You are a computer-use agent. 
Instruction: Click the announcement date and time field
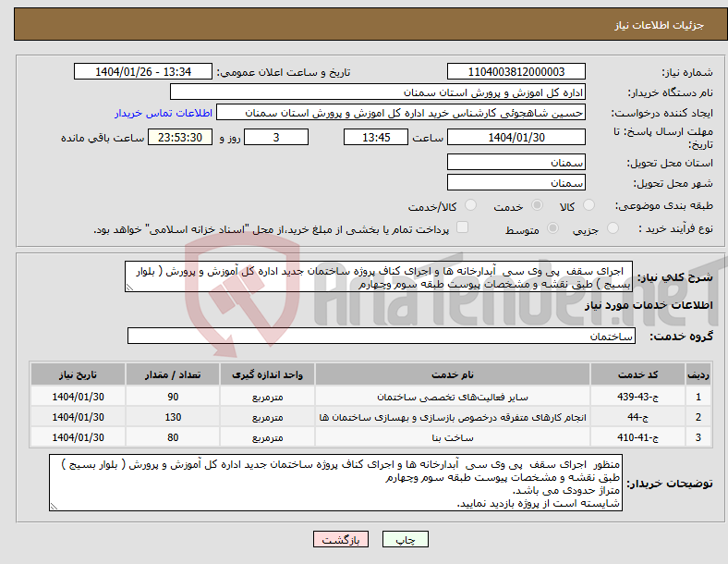(x=143, y=72)
